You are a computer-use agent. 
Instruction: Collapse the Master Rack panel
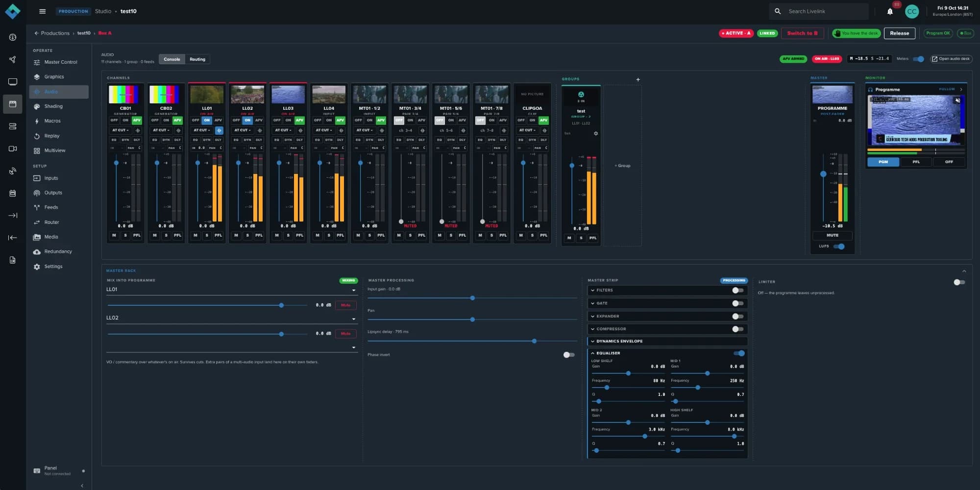coord(964,271)
